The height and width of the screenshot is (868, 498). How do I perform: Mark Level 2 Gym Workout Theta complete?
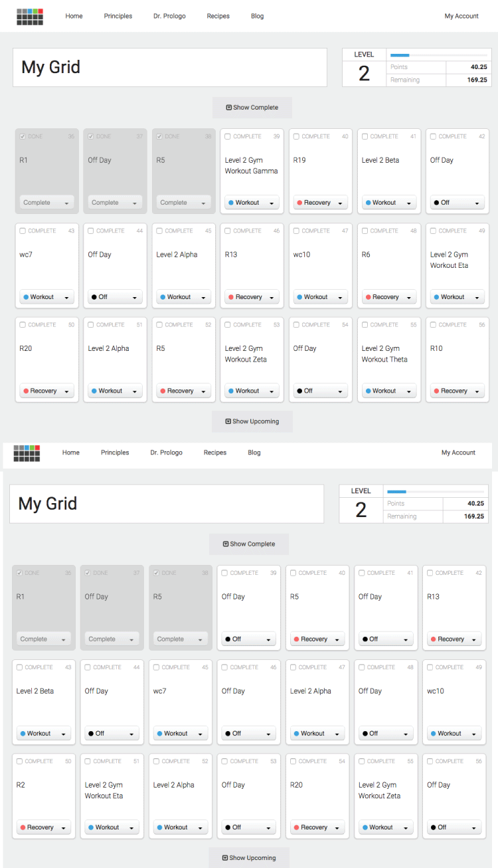(x=365, y=325)
